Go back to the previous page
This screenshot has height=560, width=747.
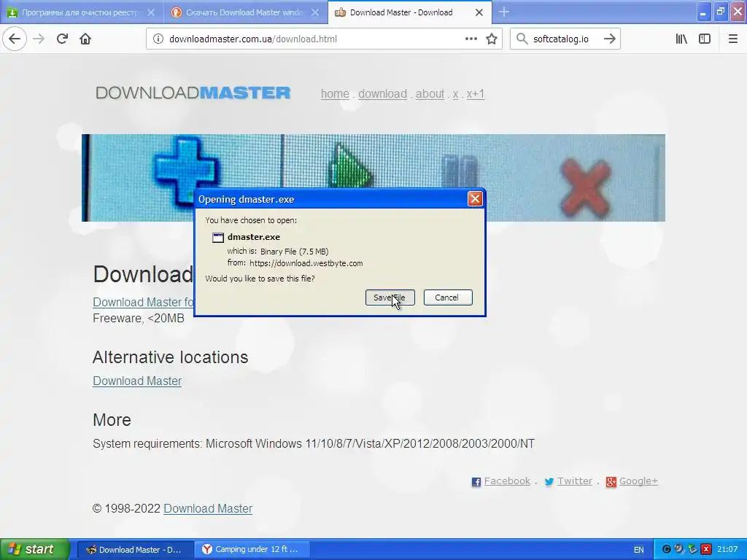pos(15,39)
